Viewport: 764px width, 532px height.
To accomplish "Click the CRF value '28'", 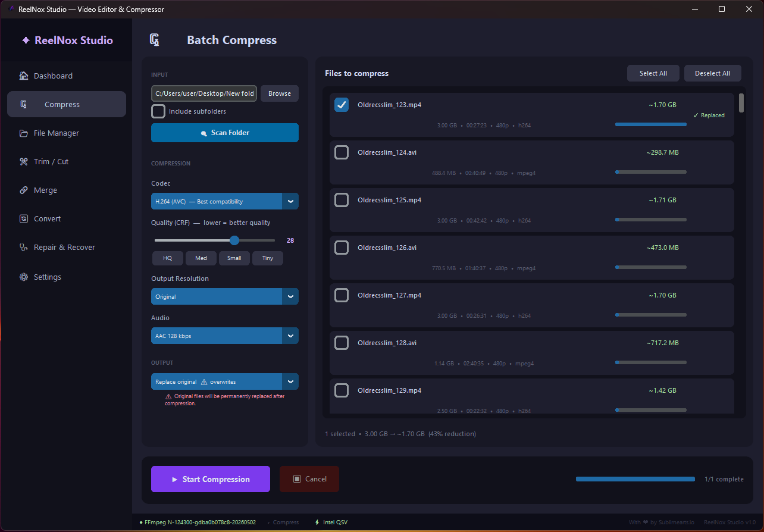I will tap(290, 240).
